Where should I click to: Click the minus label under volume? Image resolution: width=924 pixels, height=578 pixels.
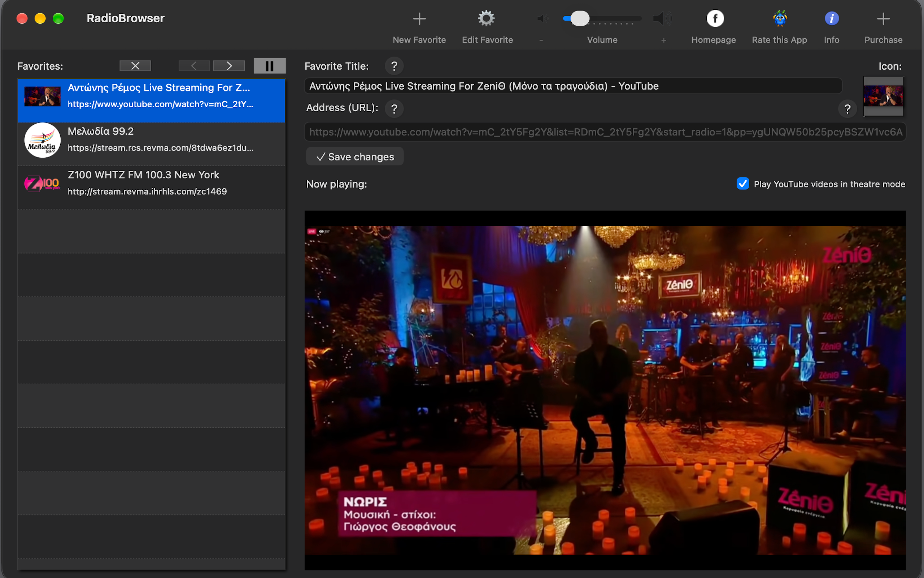coord(541,40)
